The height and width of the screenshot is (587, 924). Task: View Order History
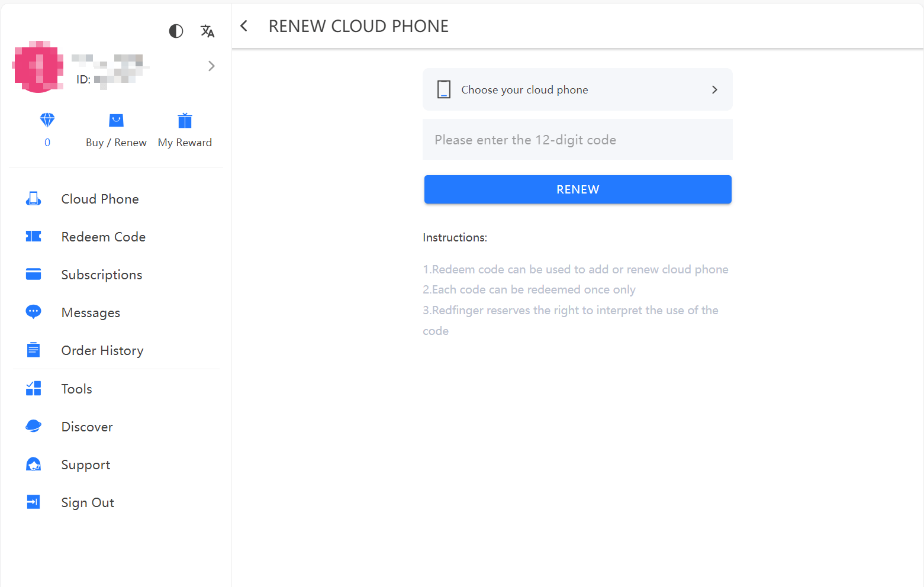[x=102, y=350]
